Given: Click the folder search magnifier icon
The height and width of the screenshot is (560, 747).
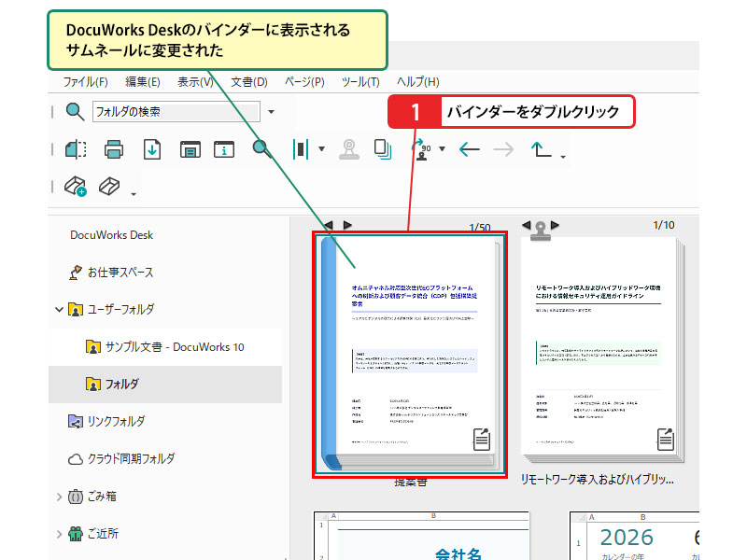Looking at the screenshot, I should pos(75,111).
